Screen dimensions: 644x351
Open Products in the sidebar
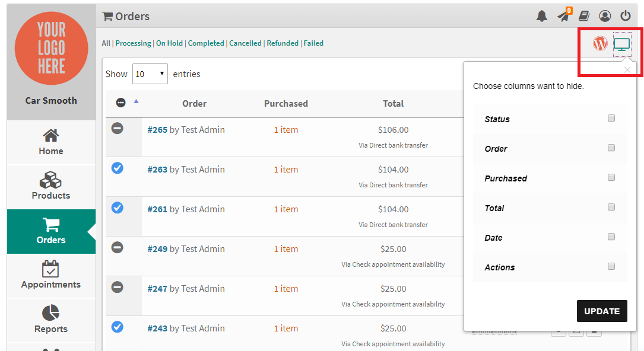point(51,186)
